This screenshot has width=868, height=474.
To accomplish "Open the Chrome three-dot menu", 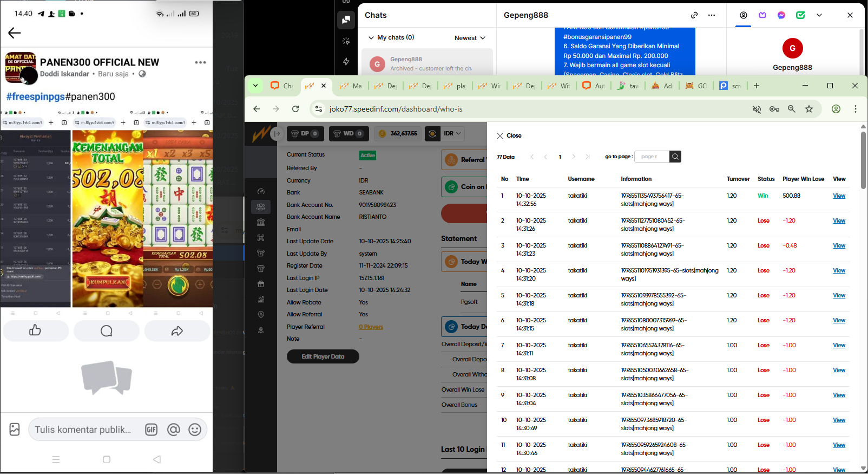I will coord(856,109).
